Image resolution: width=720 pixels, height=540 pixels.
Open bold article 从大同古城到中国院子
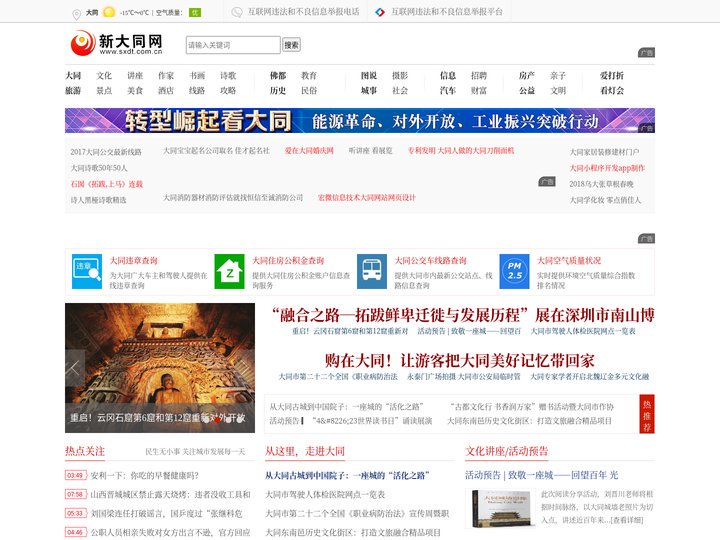coord(347,476)
